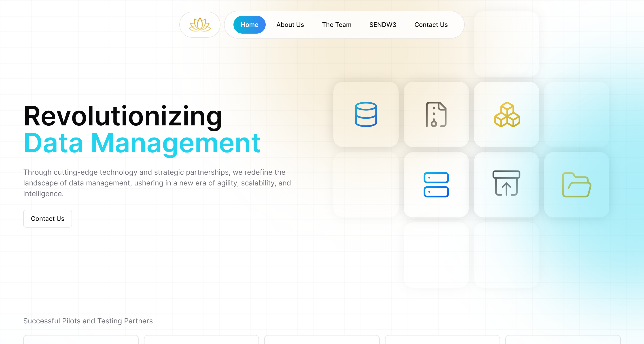Image resolution: width=644 pixels, height=344 pixels.
Task: Select Contact Us in the navigation bar
Action: pos(431,25)
